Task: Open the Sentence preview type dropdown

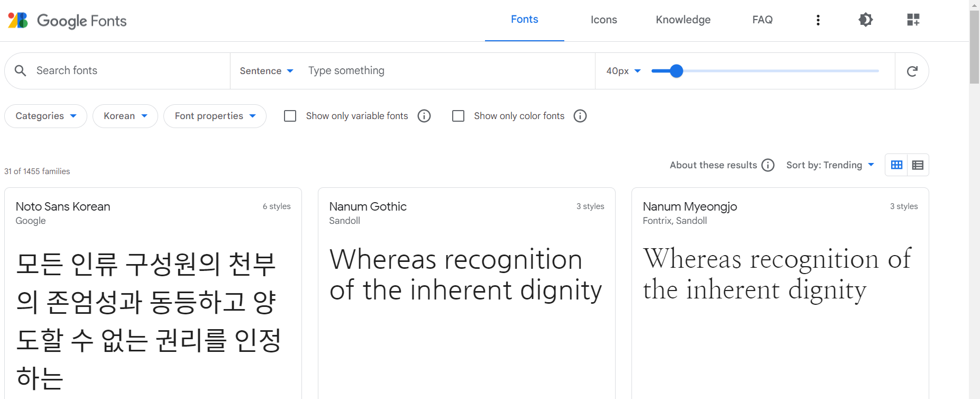Action: point(266,71)
